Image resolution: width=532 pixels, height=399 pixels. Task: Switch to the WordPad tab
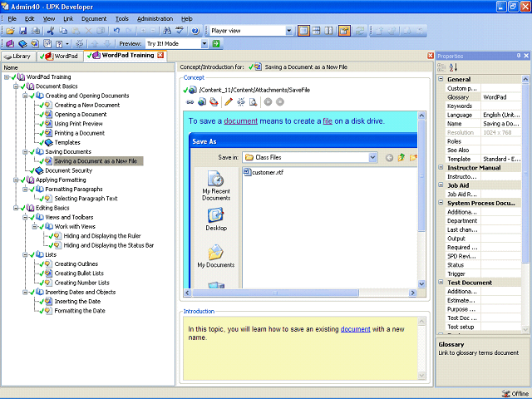click(x=60, y=56)
